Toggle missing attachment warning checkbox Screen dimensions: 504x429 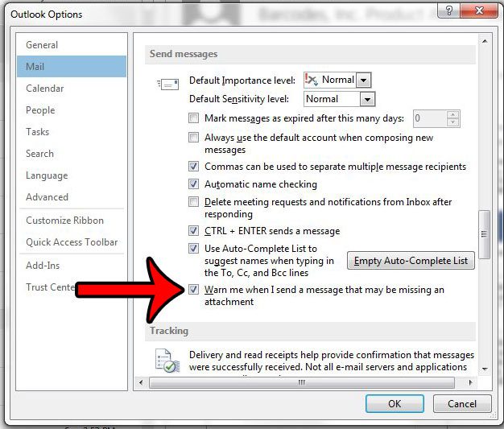click(193, 290)
